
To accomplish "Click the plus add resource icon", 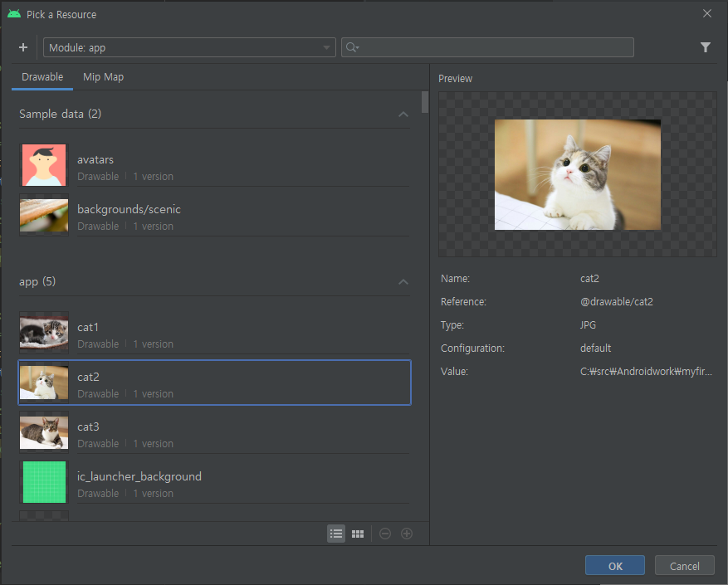I will point(23,47).
